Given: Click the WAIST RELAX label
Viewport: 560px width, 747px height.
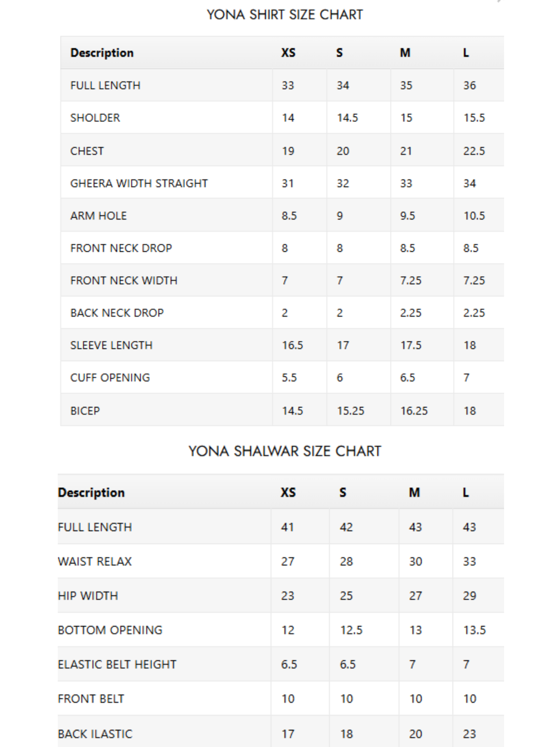Looking at the screenshot, I should [x=95, y=562].
